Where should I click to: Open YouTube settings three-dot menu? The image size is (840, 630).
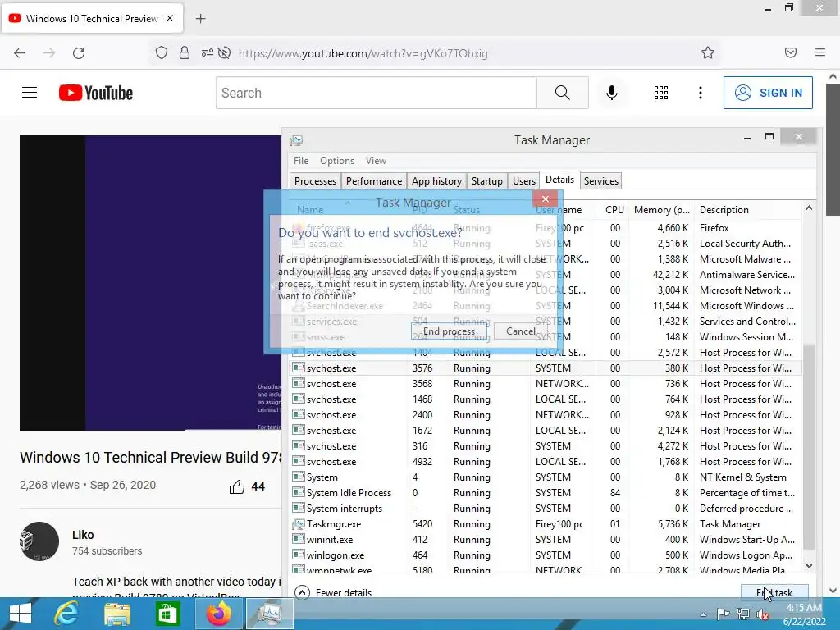click(701, 93)
